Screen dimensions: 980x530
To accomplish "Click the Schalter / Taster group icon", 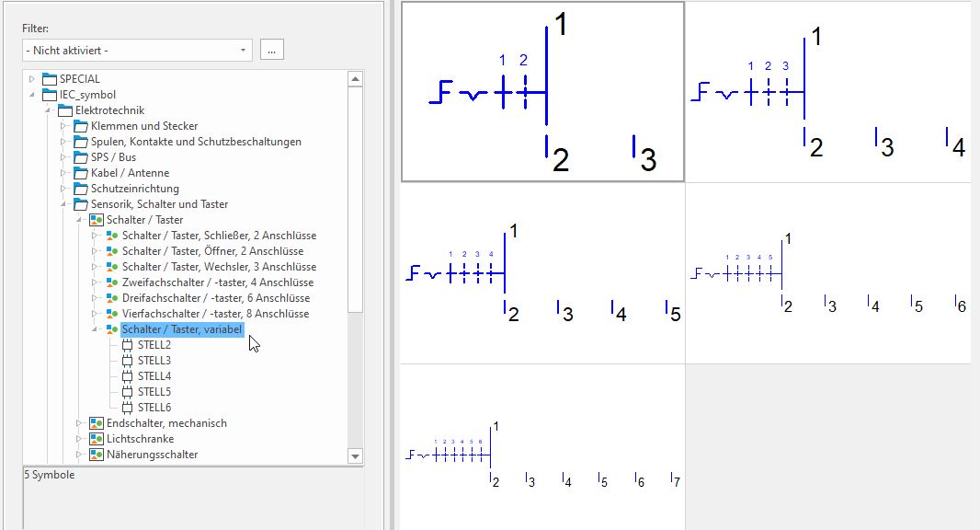I will point(97,220).
